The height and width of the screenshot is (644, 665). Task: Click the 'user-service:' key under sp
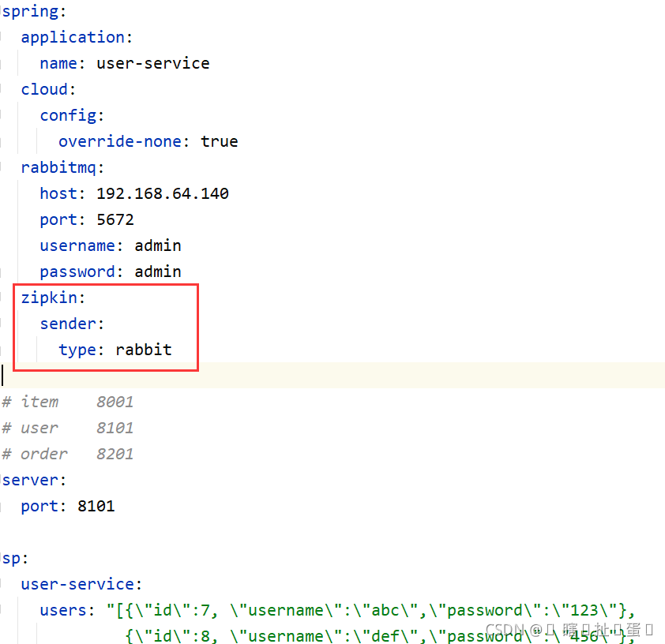[81, 584]
